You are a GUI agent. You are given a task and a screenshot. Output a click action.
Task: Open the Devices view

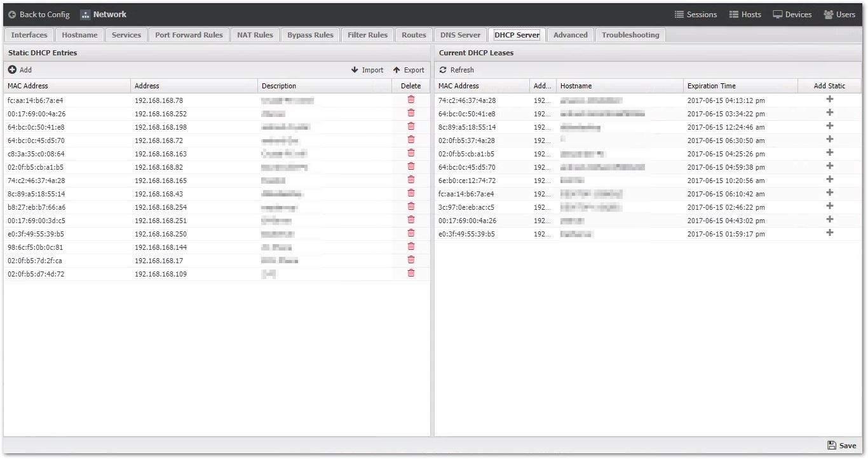pos(792,15)
